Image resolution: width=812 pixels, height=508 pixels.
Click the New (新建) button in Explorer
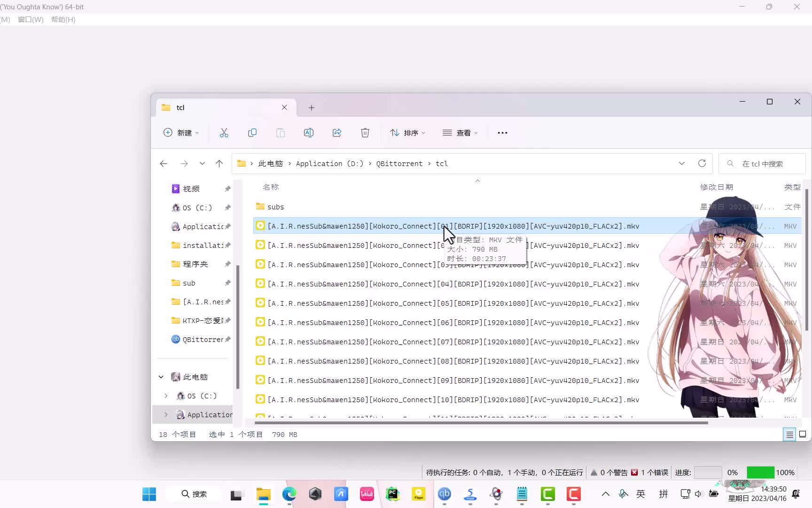[181, 133]
